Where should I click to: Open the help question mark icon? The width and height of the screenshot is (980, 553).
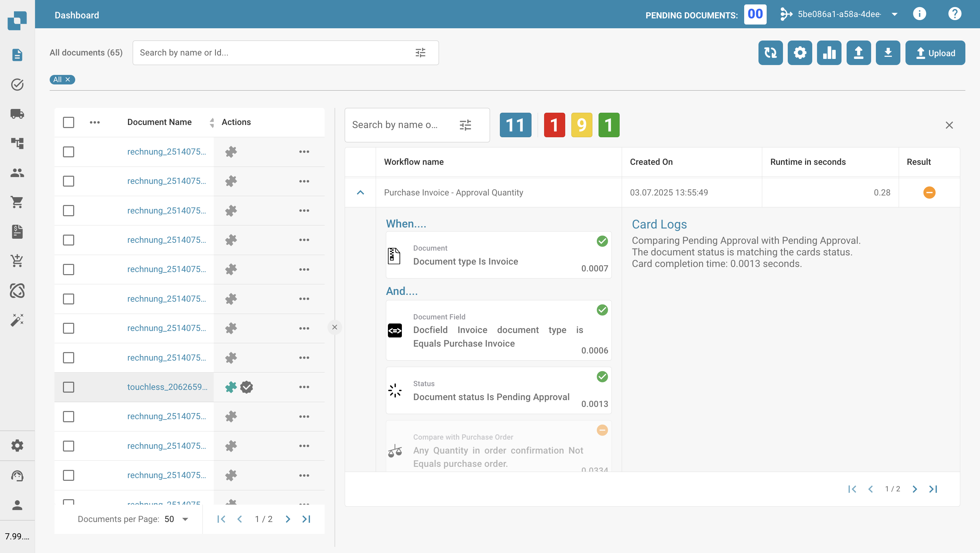[954, 14]
